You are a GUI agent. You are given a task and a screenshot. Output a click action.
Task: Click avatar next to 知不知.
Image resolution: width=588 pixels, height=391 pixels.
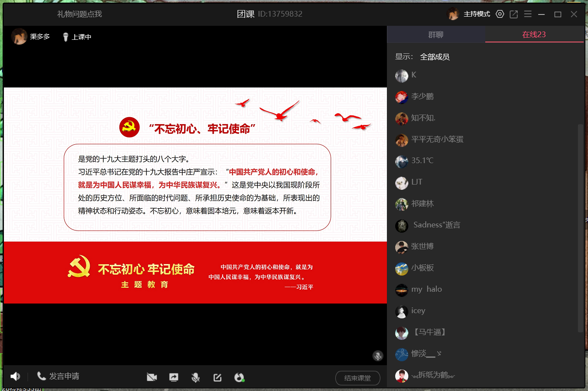tap(402, 119)
